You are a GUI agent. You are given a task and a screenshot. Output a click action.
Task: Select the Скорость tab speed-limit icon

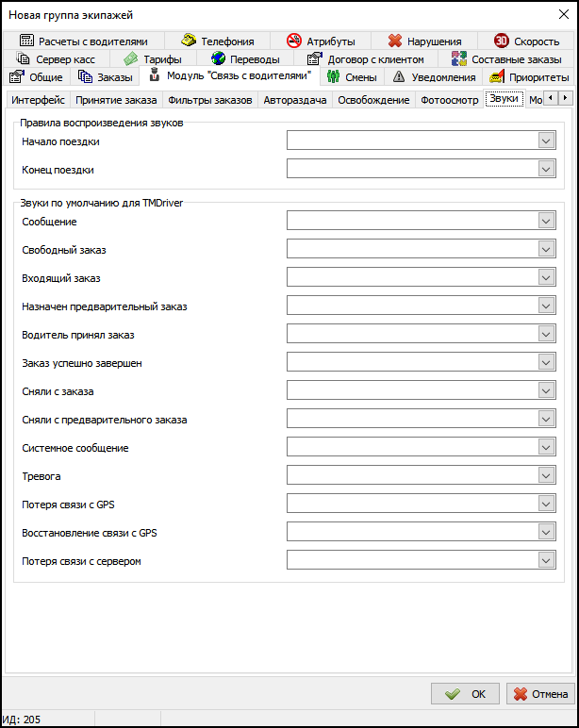[502, 41]
